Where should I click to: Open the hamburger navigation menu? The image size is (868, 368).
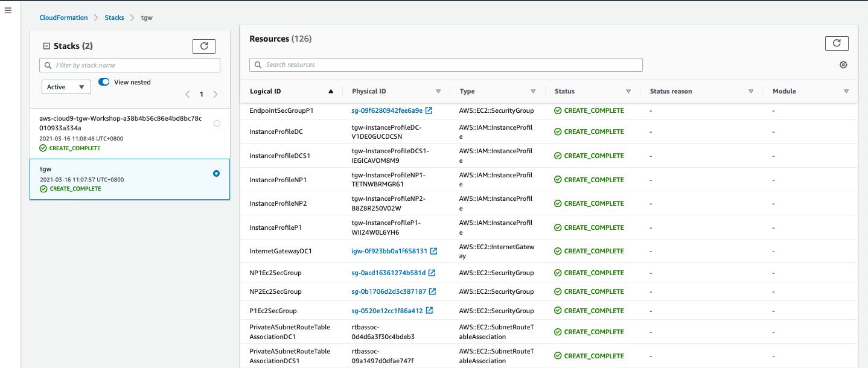[8, 11]
